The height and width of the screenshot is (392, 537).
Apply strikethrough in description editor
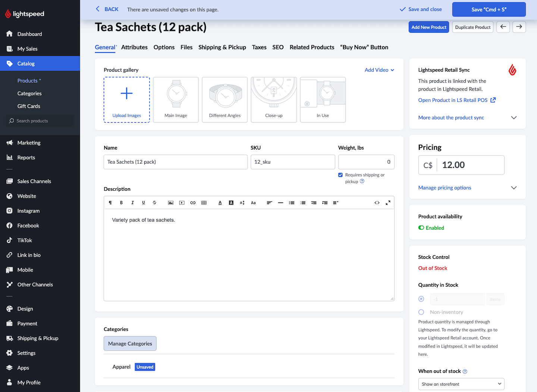pos(154,203)
